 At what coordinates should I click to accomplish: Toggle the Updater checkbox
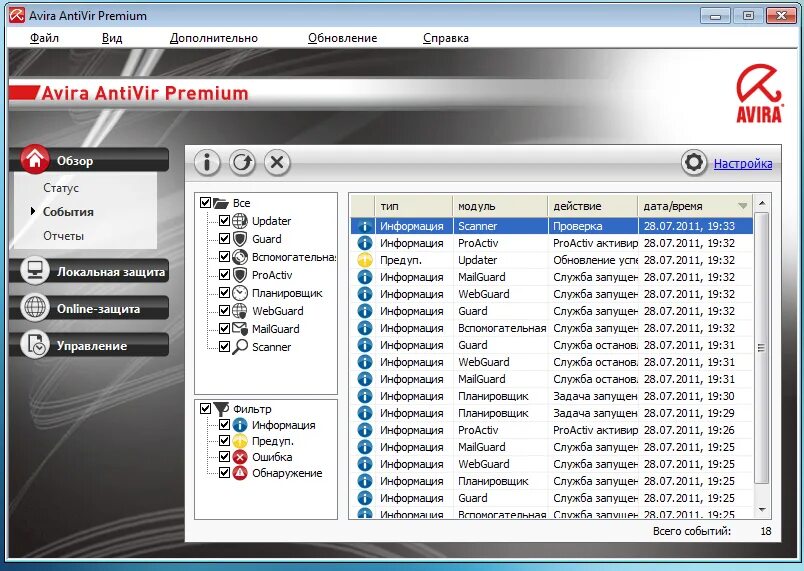(224, 221)
